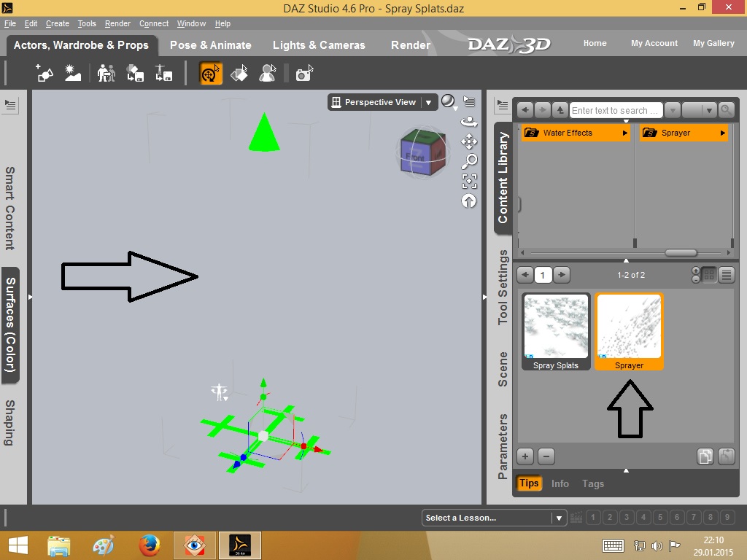Open the Info tab in library

pos(560,483)
